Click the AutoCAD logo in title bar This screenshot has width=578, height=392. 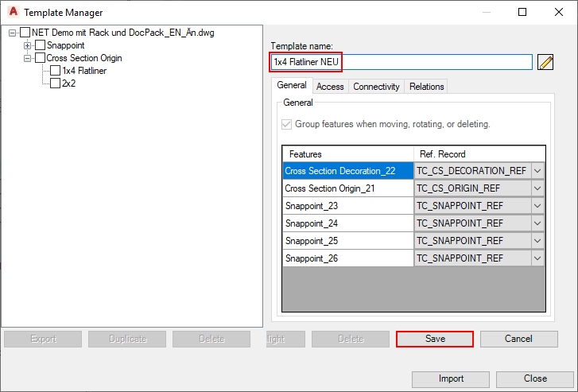point(11,12)
